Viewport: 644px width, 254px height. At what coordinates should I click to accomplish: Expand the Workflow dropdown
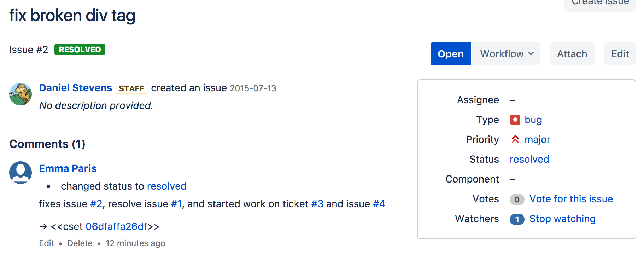click(x=506, y=54)
